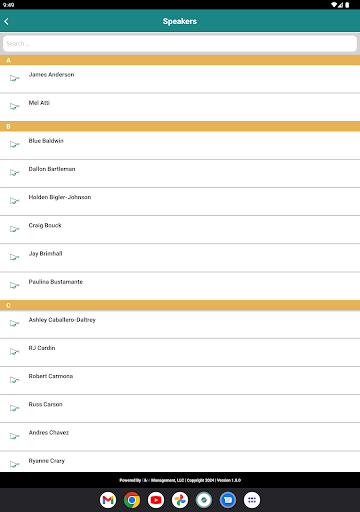The width and height of the screenshot is (360, 512).
Task: Open the app drawer grid icon
Action: pos(252,500)
